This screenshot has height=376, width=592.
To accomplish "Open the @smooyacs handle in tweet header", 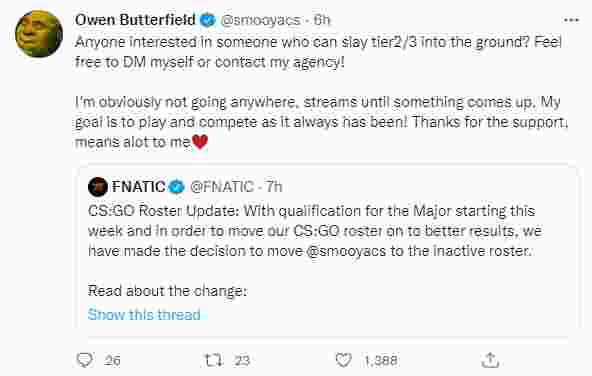I will [x=260, y=20].
